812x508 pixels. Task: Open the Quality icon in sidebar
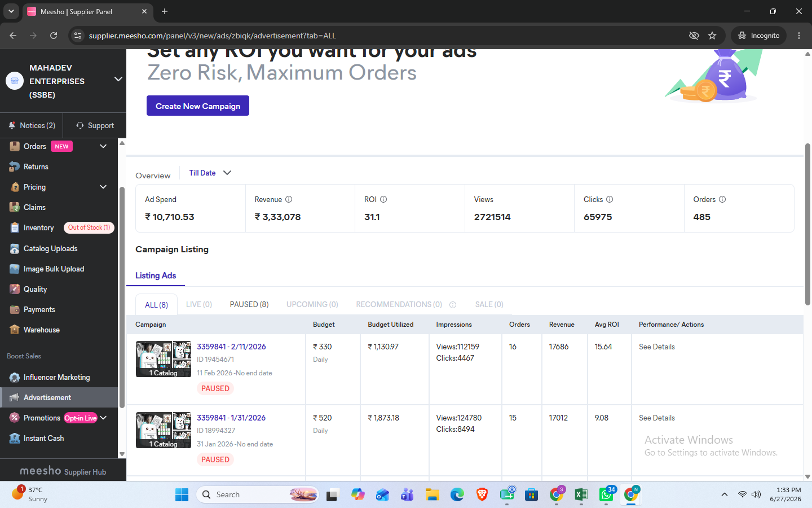(15, 289)
